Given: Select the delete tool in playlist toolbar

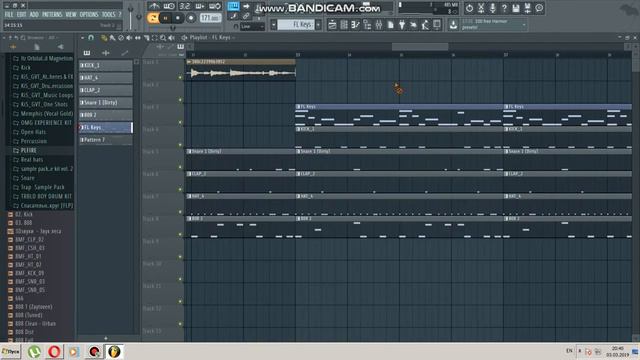Looking at the screenshot, I should click(121, 38).
